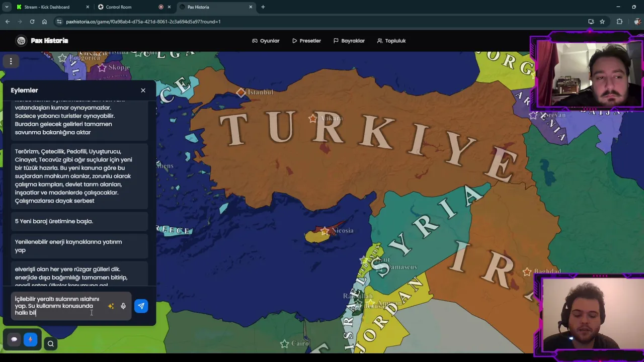The image size is (644, 362).
Task: Send the typed action message
Action: tap(141, 306)
